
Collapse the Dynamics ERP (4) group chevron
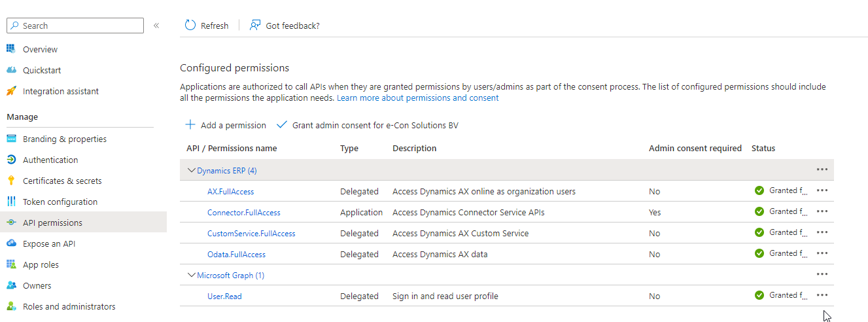(x=191, y=170)
